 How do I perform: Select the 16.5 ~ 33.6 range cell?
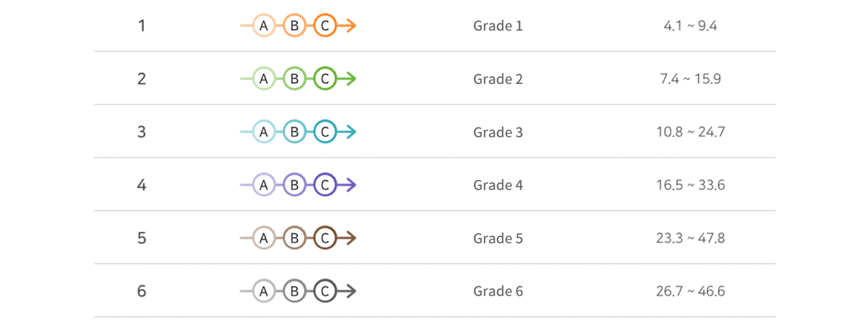(690, 185)
